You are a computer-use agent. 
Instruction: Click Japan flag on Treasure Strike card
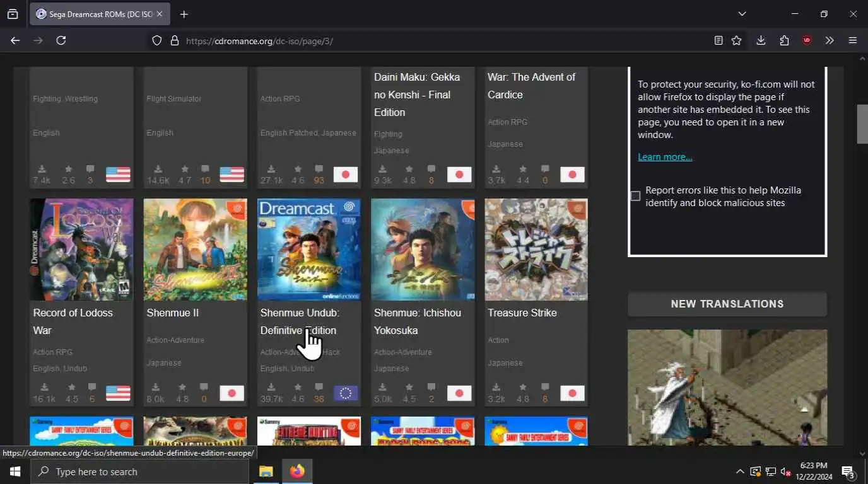(x=572, y=393)
